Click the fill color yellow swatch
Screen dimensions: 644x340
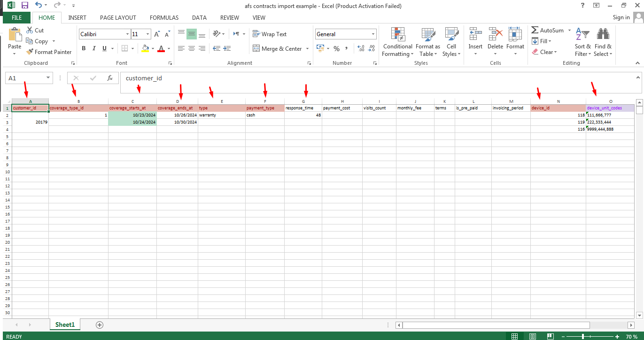(x=145, y=48)
